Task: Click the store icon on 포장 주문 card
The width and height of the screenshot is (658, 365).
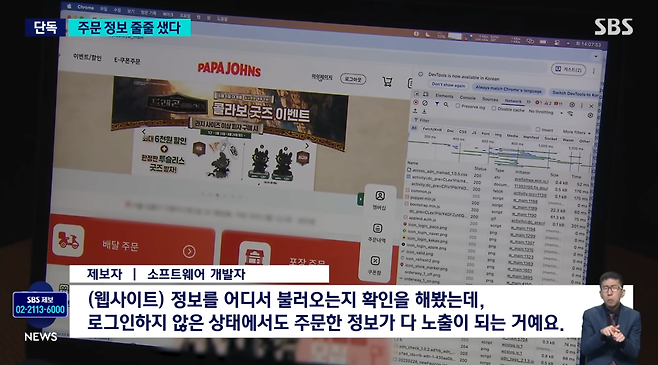Action: (254, 254)
